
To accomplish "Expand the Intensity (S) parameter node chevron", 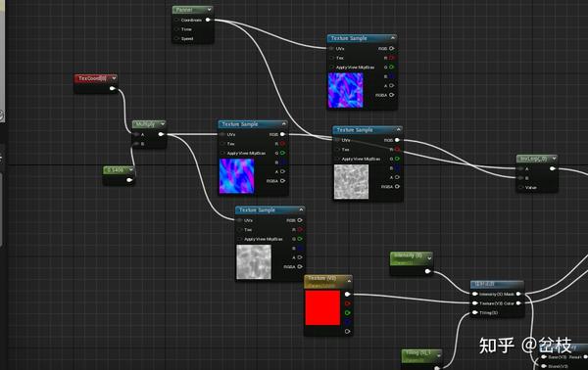I will tap(429, 257).
